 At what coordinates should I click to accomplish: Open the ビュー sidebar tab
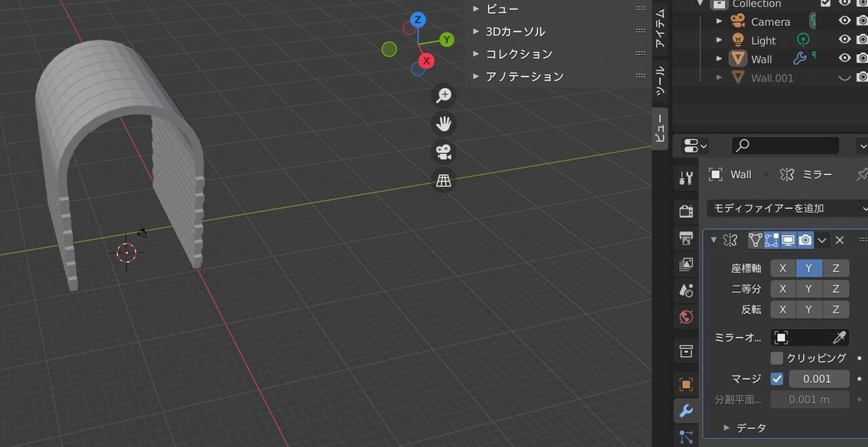660,129
